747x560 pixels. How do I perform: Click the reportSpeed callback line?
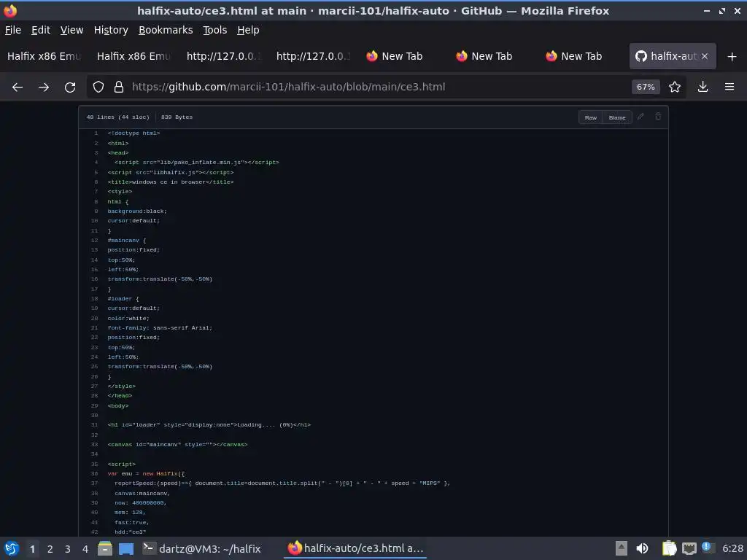282,483
